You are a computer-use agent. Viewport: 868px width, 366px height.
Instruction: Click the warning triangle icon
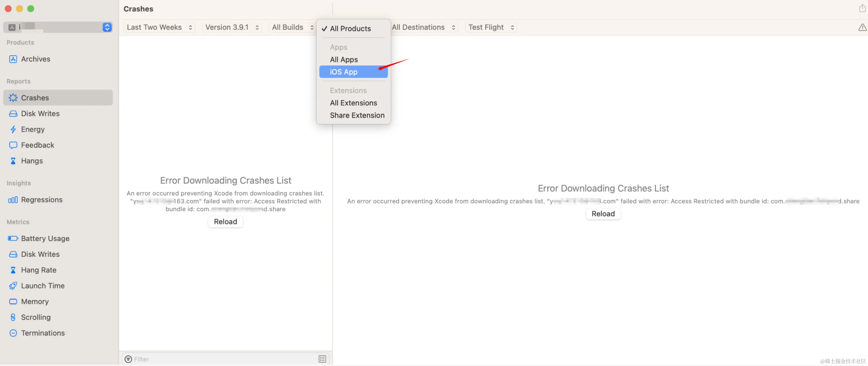[862, 27]
